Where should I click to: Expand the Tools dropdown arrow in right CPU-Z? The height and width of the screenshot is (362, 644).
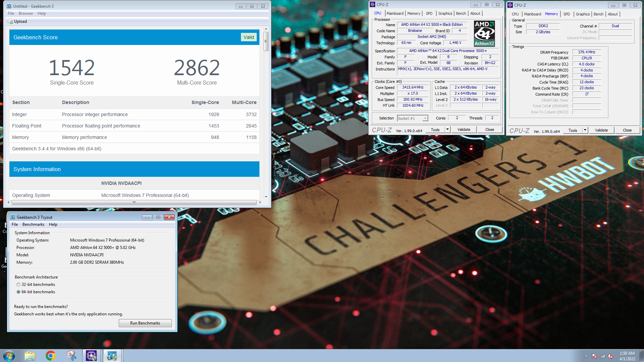coord(585,130)
